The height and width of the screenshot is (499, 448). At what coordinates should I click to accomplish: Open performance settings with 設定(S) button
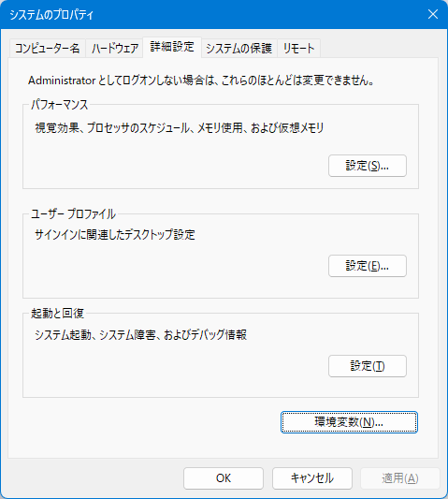[x=368, y=166]
